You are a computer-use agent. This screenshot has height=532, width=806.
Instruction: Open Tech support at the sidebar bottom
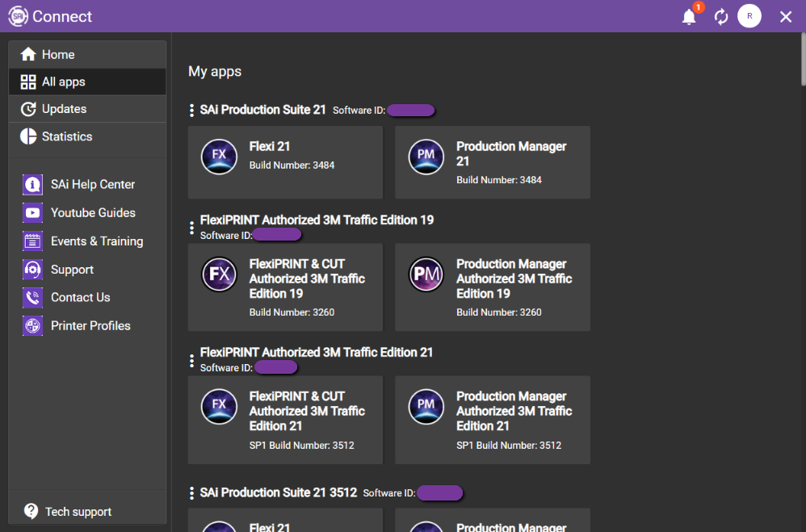click(78, 512)
